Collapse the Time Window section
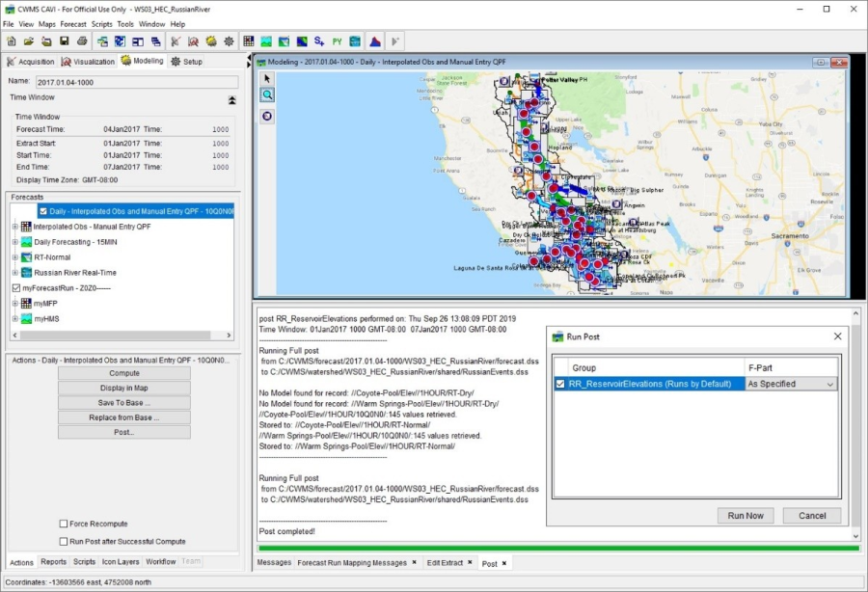 231,100
